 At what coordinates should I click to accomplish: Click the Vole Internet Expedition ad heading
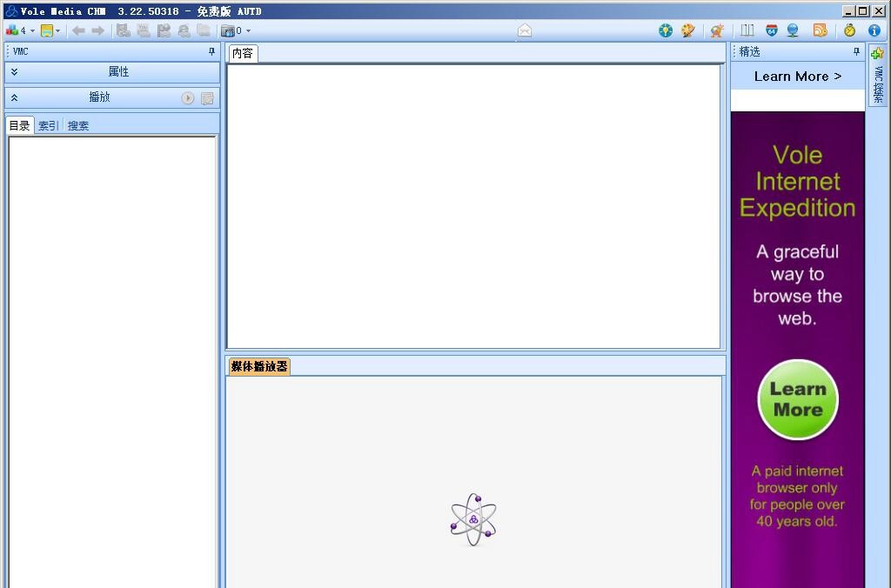click(x=798, y=181)
